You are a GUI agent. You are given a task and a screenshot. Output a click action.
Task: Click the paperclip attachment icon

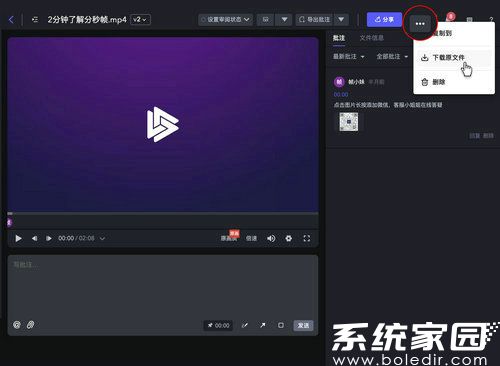point(30,325)
